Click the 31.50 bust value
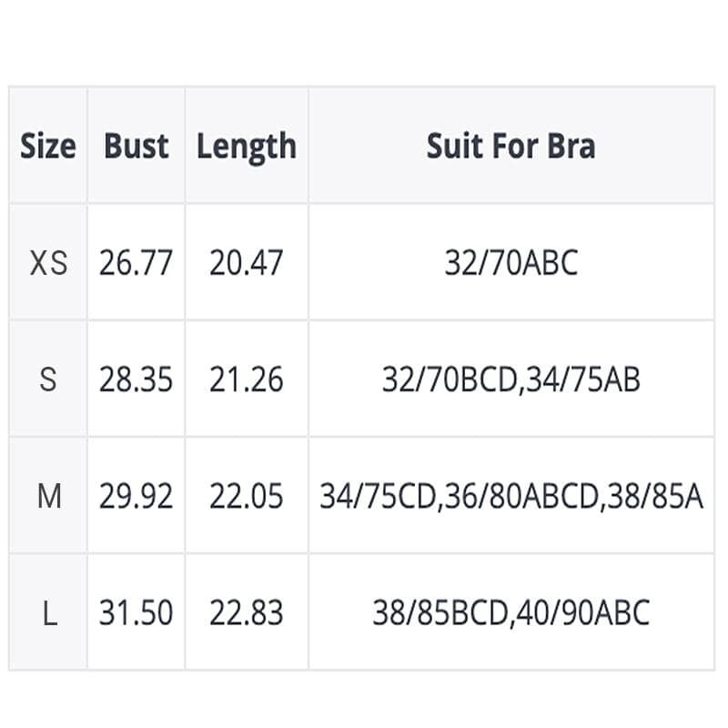 (136, 612)
